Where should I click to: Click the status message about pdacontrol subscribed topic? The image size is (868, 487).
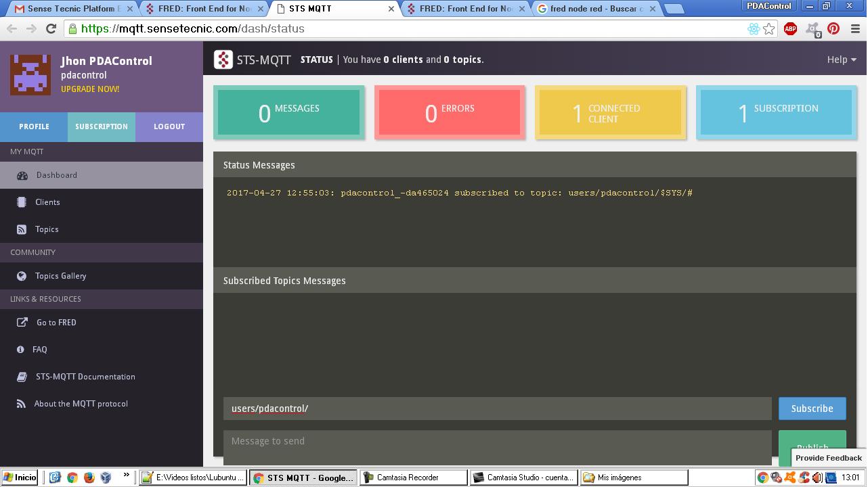point(460,193)
